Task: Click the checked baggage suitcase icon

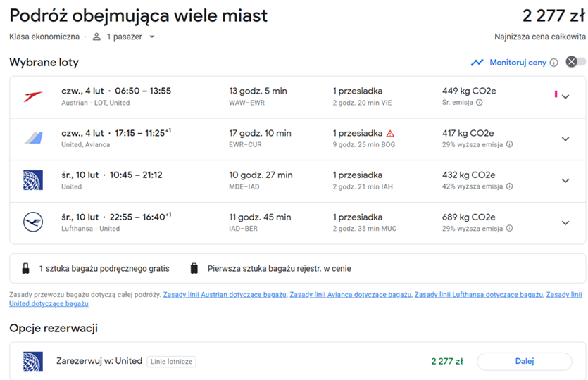Action: 194,268
